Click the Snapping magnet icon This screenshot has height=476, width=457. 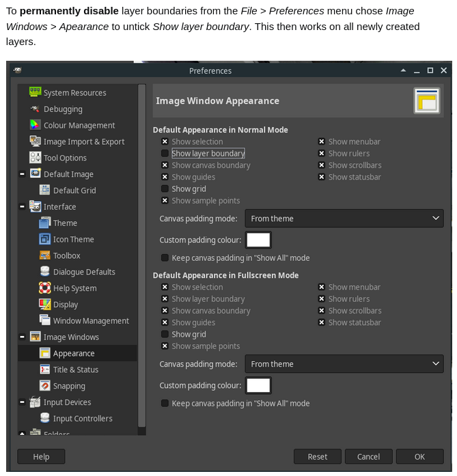coord(44,386)
